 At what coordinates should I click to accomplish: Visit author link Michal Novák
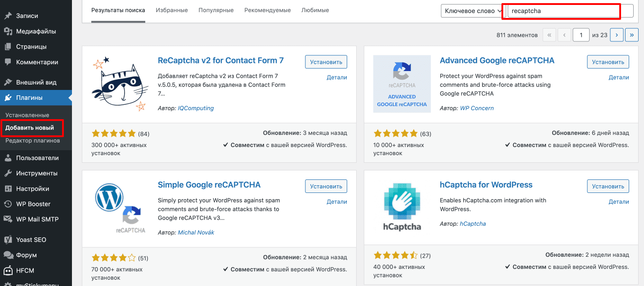[196, 232]
